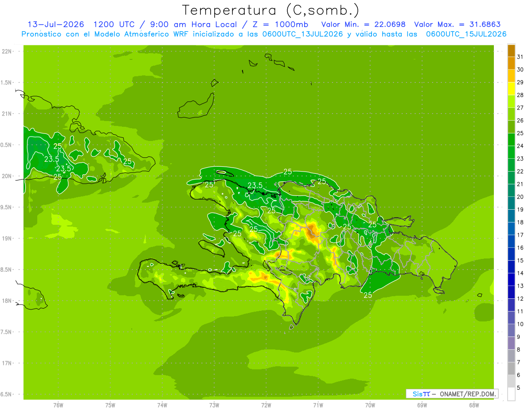Click the '71W' longitude axis label
Screen dimensions: 532x411
point(318,405)
